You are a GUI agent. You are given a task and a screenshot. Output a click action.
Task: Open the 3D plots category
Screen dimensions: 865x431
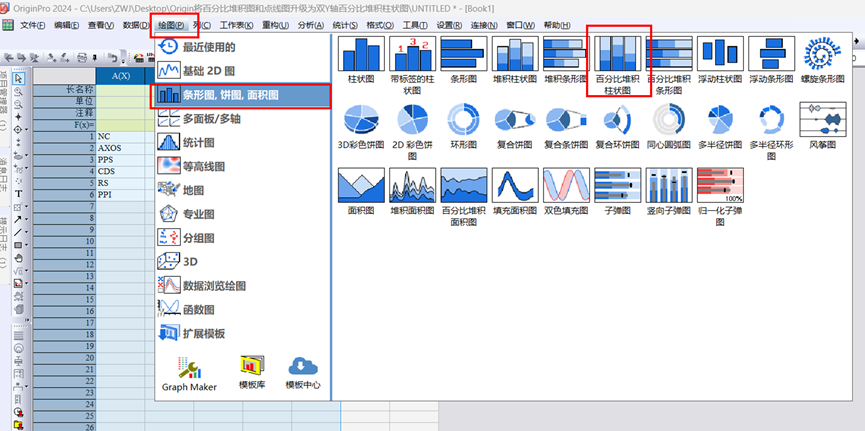241,262
